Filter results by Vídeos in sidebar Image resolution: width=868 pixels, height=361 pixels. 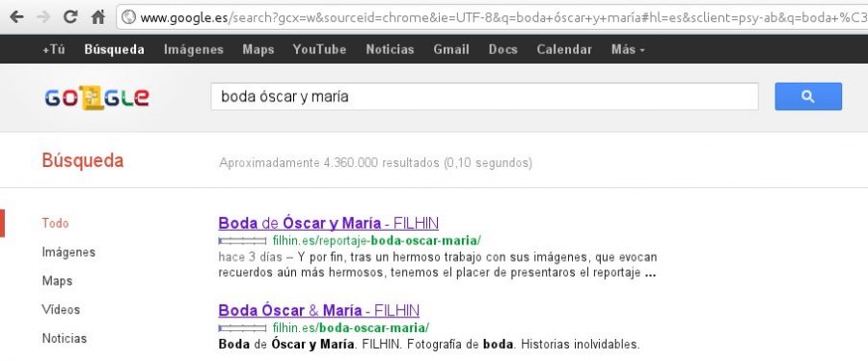(x=61, y=310)
